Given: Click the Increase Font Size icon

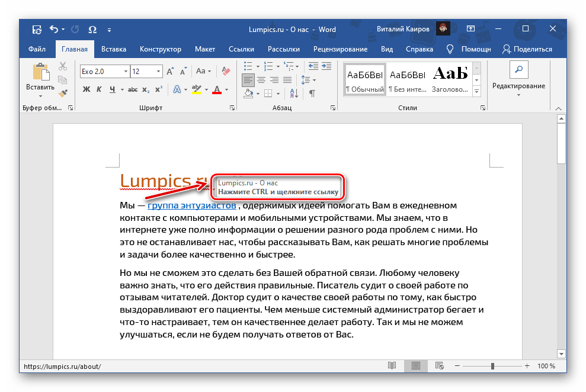Looking at the screenshot, I should 170,71.
